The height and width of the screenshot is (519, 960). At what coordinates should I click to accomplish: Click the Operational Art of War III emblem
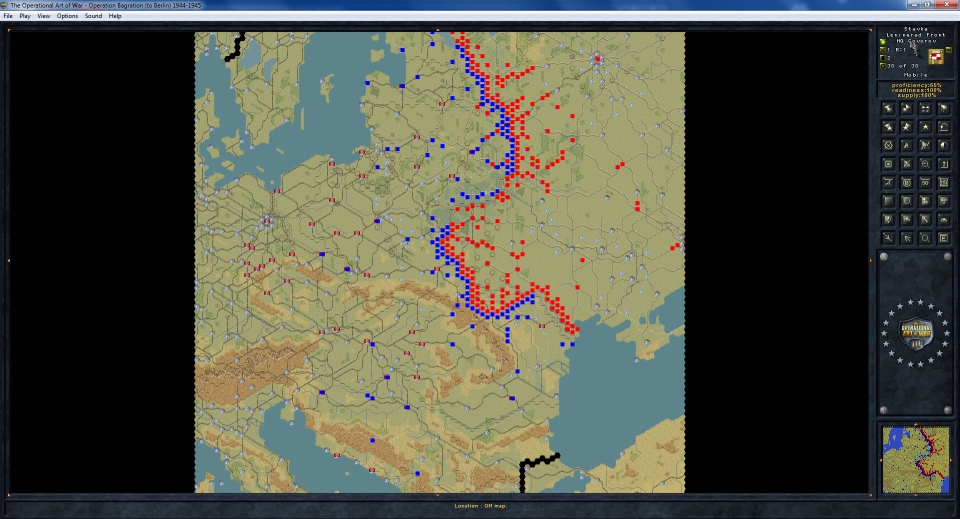click(916, 334)
